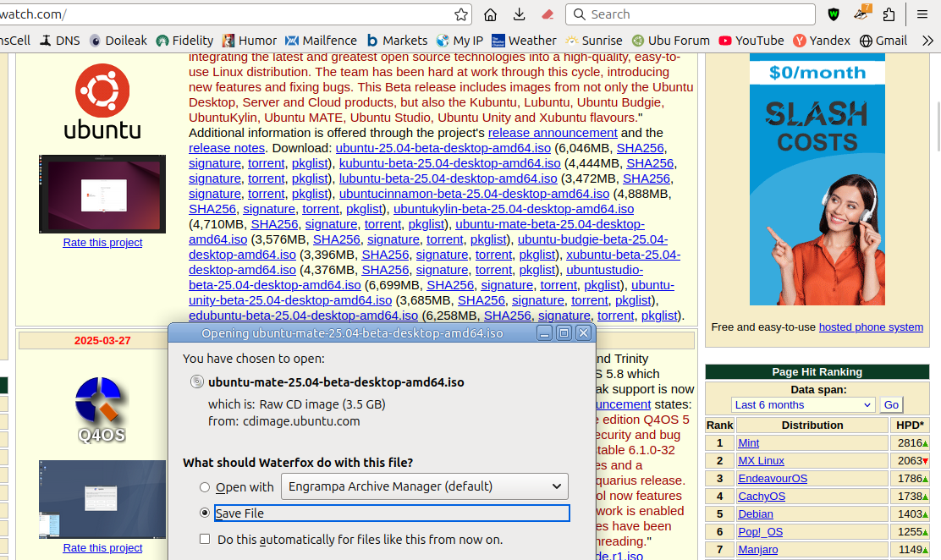Screen dimensions: 941x560
Task: Open the Fidelity bookmark
Action: click(x=184, y=41)
